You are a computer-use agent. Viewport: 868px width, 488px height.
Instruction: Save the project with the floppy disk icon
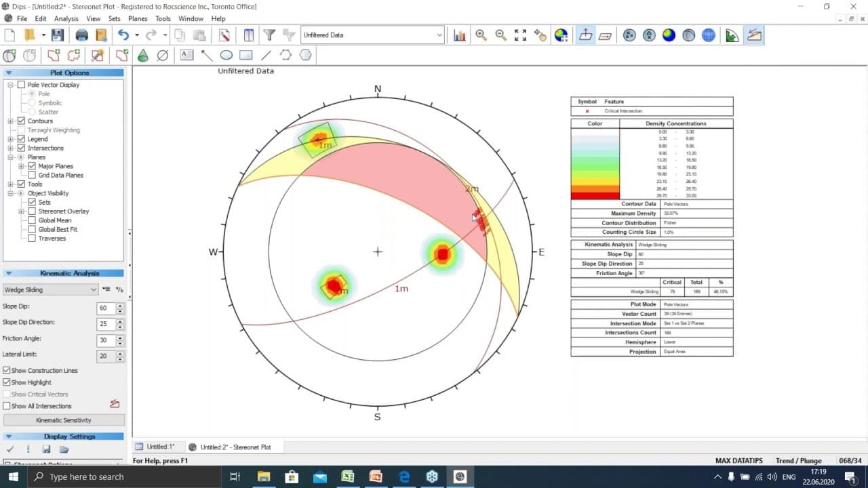57,35
